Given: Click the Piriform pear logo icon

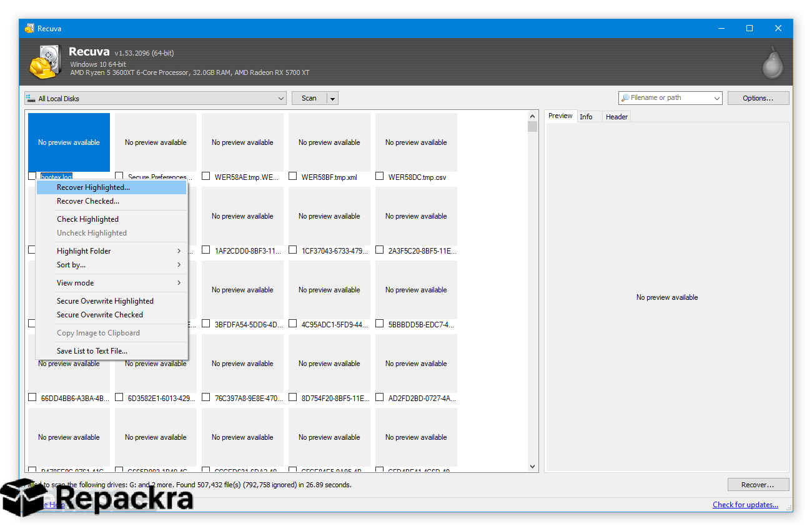Looking at the screenshot, I should click(x=772, y=62).
